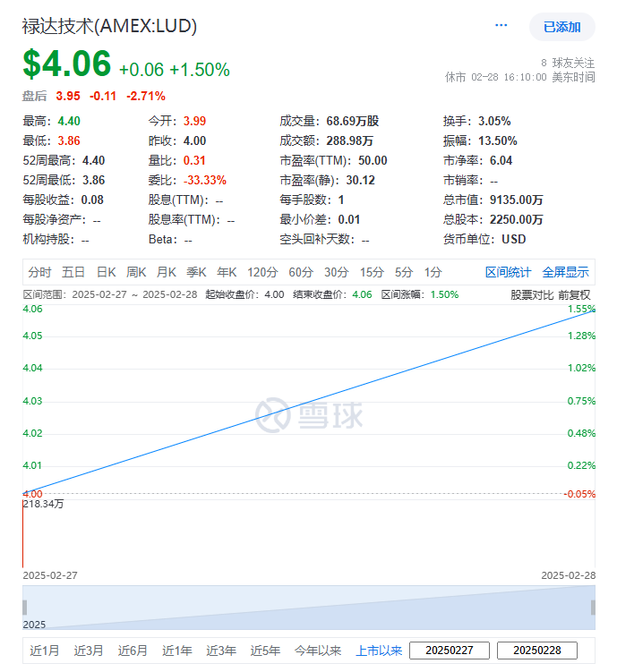Select the 近6月 time range

pyautogui.click(x=133, y=651)
